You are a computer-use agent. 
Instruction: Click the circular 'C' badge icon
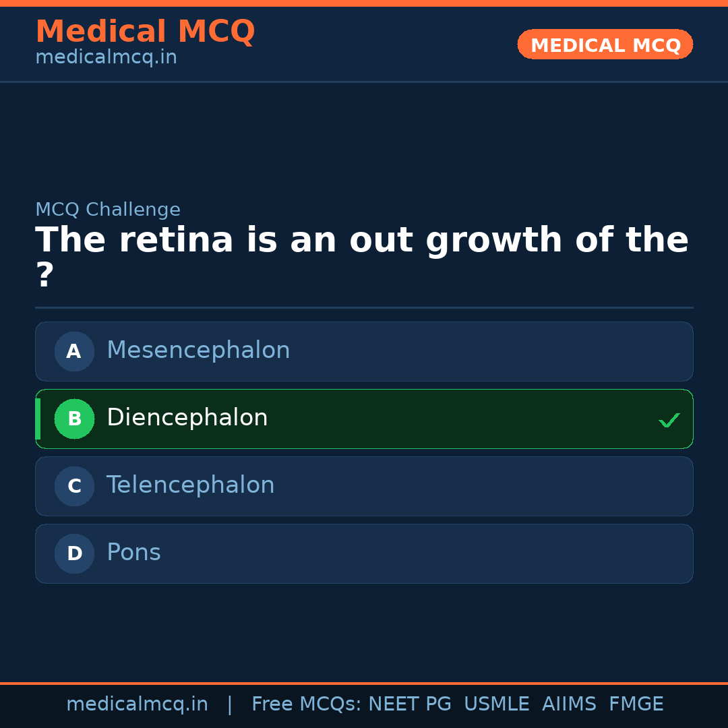click(74, 486)
